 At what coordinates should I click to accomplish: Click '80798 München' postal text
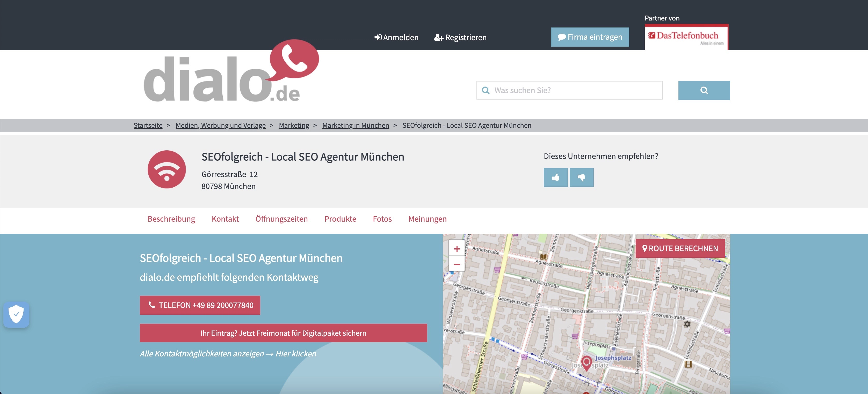click(x=228, y=186)
